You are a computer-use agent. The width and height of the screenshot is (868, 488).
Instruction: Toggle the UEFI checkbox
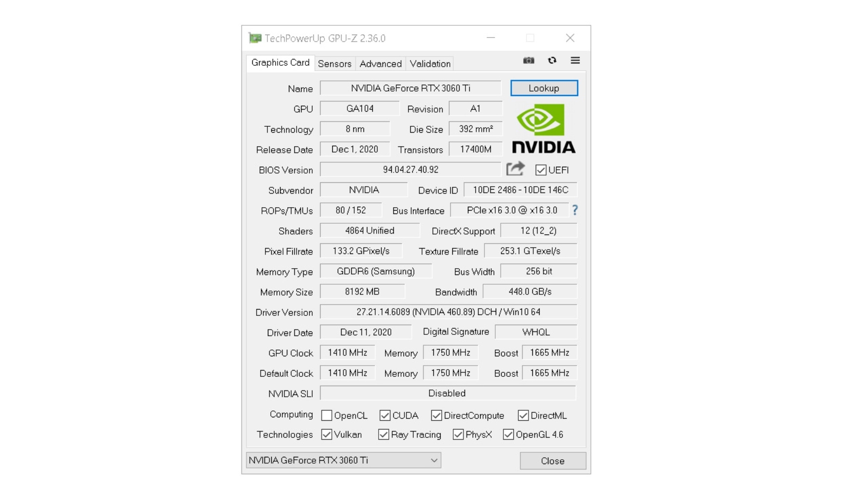tap(541, 170)
